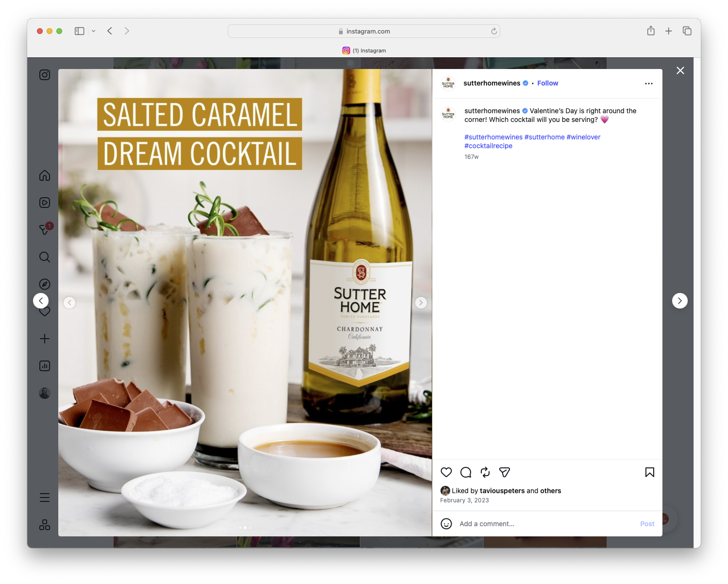Open the Reels section
This screenshot has height=584, width=728.
[x=44, y=203]
